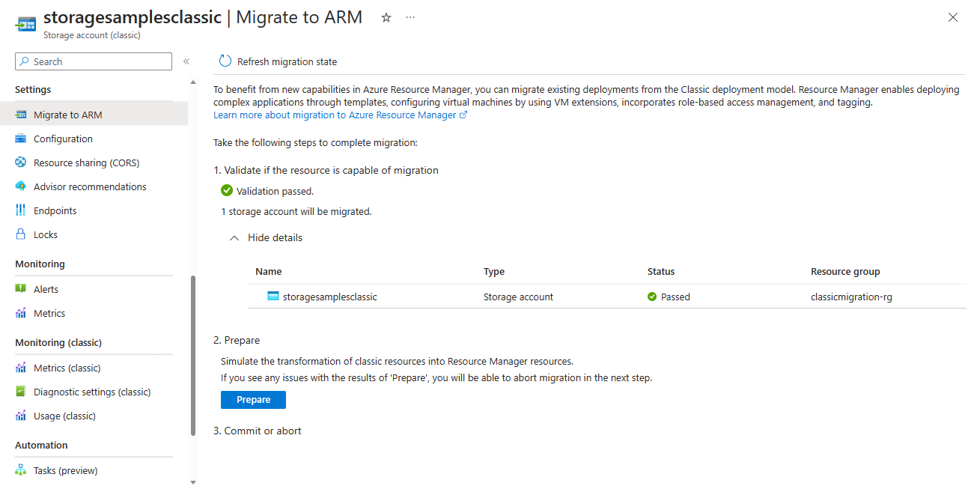Click the Type column header
980x489 pixels.
click(494, 271)
